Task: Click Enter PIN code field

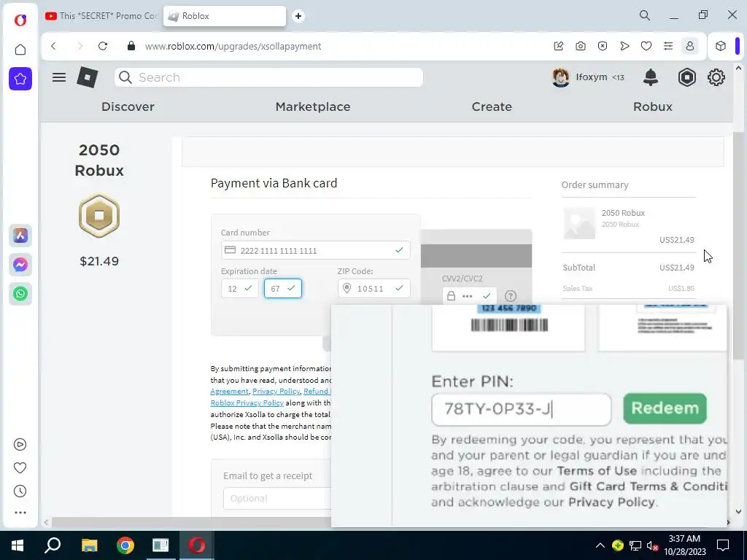Action: (521, 409)
